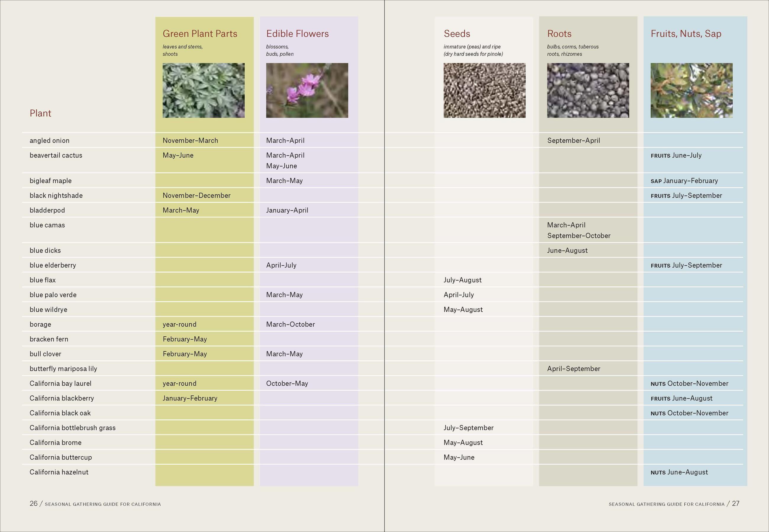
Task: Click page number 26 footer
Action: 34,504
